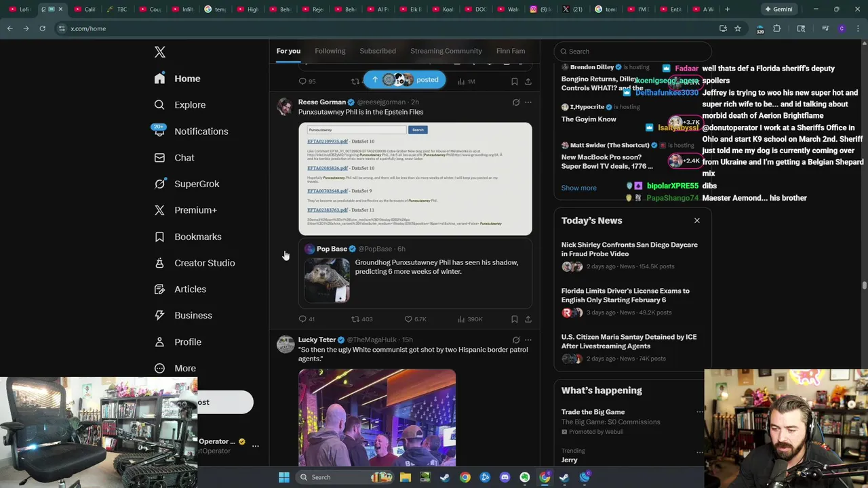Image resolution: width=868 pixels, height=488 pixels.
Task: Bookmark the top post with 1M views
Action: (x=515, y=81)
